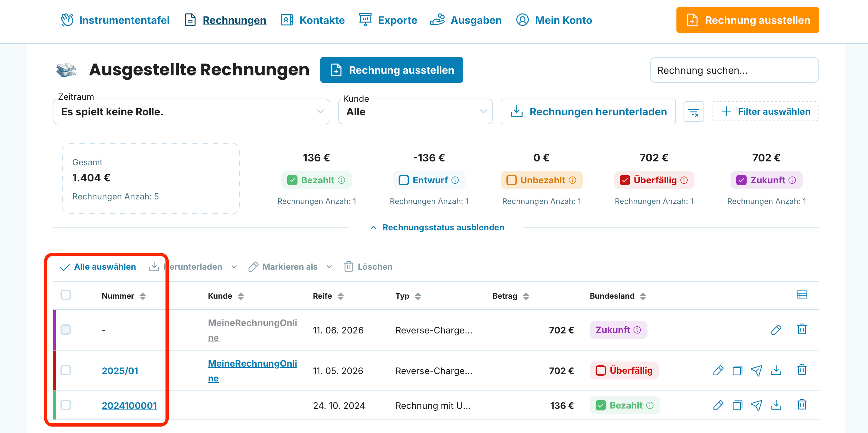Delete invoice 2025/01 with trash icon
The image size is (868, 433).
[802, 370]
